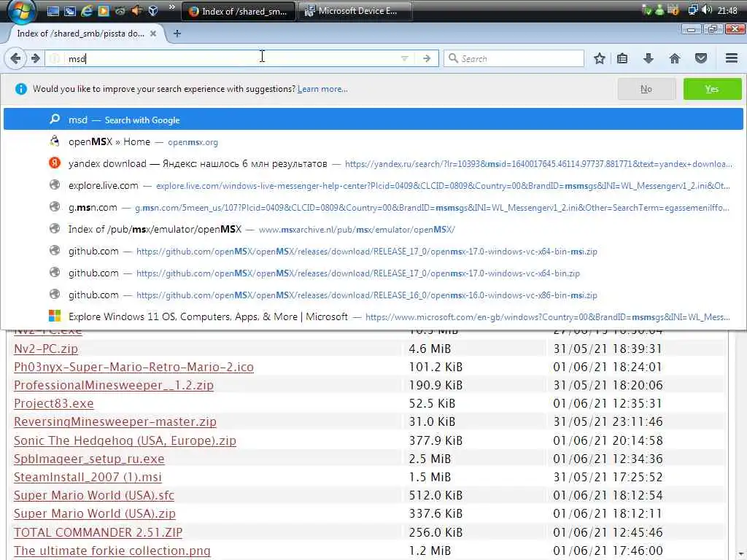The width and height of the screenshot is (747, 560).
Task: Switch to Microsoft Device E... taskbar window
Action: point(355,11)
